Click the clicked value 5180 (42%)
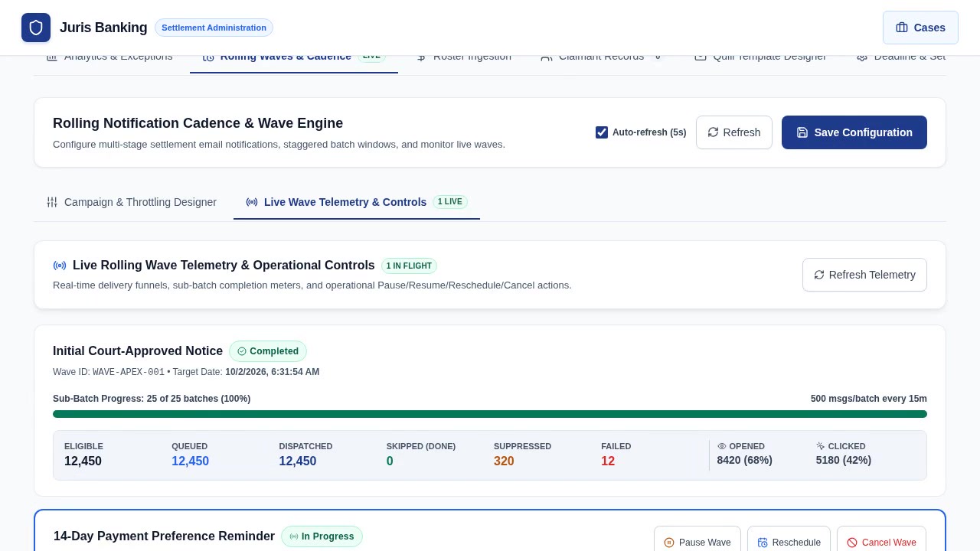Screen dimensions: 980x551 844,460
